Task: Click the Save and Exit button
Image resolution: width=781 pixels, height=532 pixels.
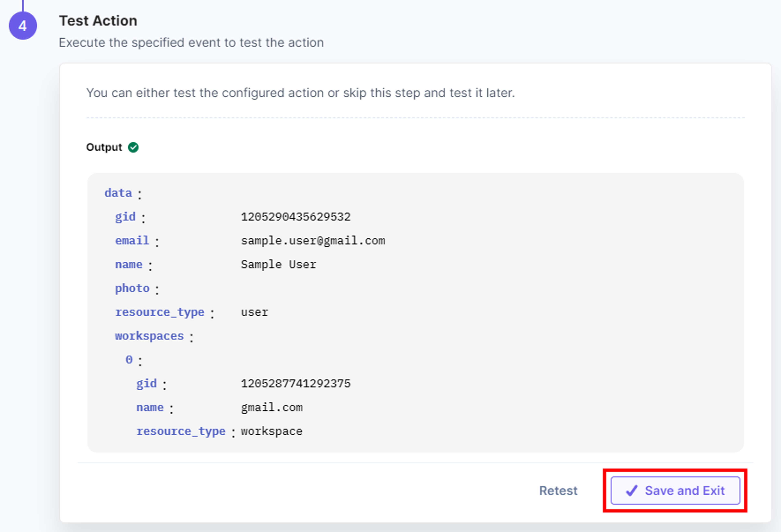Action: coord(675,490)
